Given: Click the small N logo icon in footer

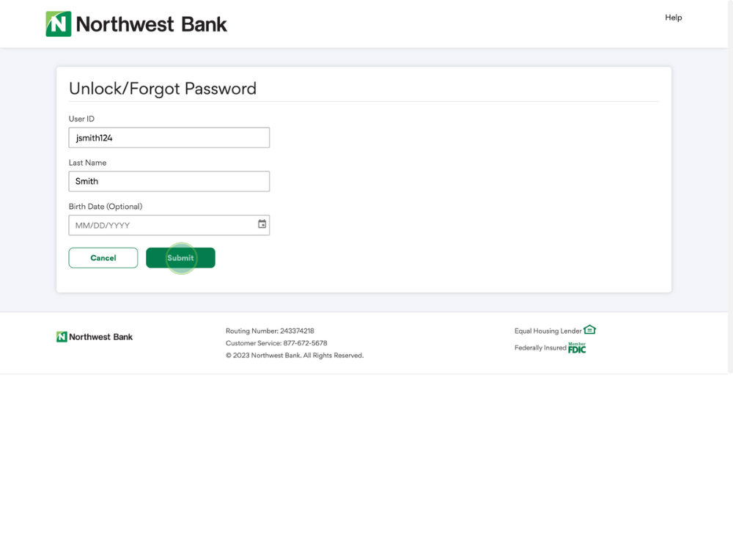Looking at the screenshot, I should pos(62,337).
